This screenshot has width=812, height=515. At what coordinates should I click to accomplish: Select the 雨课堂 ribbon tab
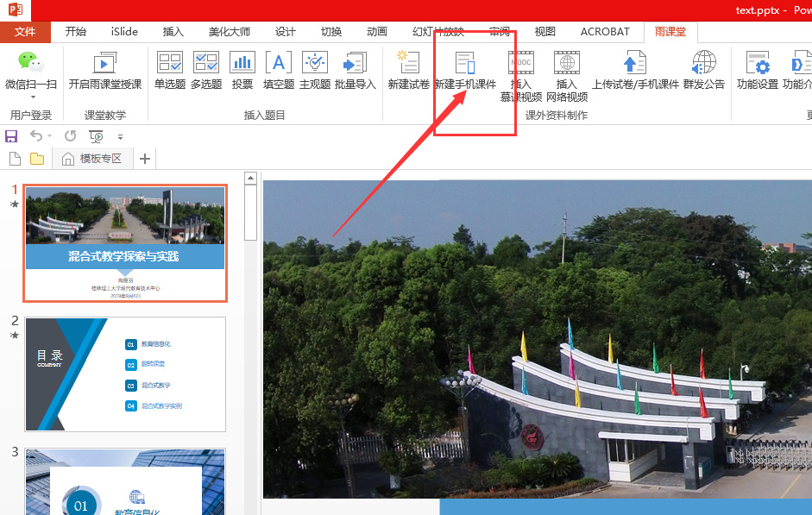(x=670, y=32)
